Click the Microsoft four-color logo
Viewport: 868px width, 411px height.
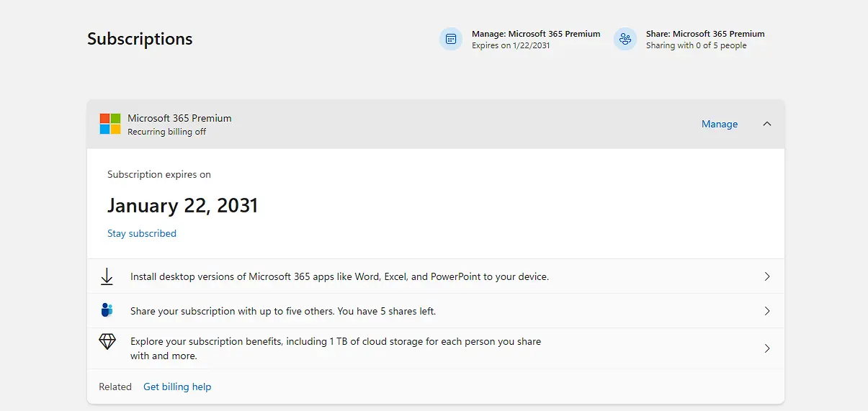tap(110, 124)
